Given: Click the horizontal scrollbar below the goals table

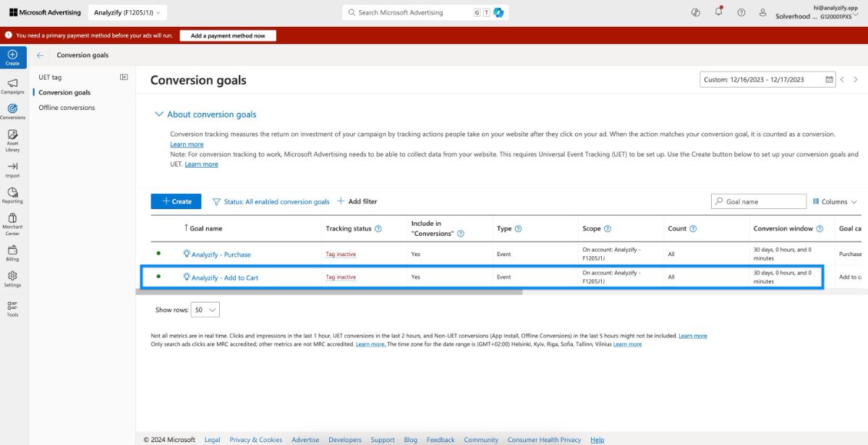Looking at the screenshot, I should pyautogui.click(x=329, y=292).
